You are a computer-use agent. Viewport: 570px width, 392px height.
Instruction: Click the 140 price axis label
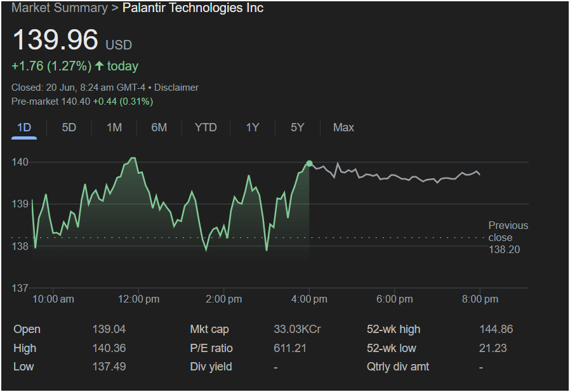(20, 162)
